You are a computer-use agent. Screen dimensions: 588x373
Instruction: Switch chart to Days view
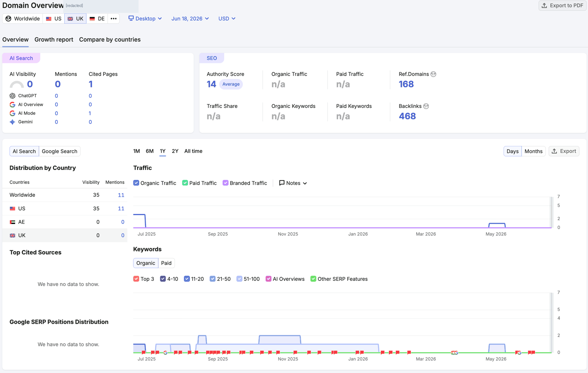(512, 151)
